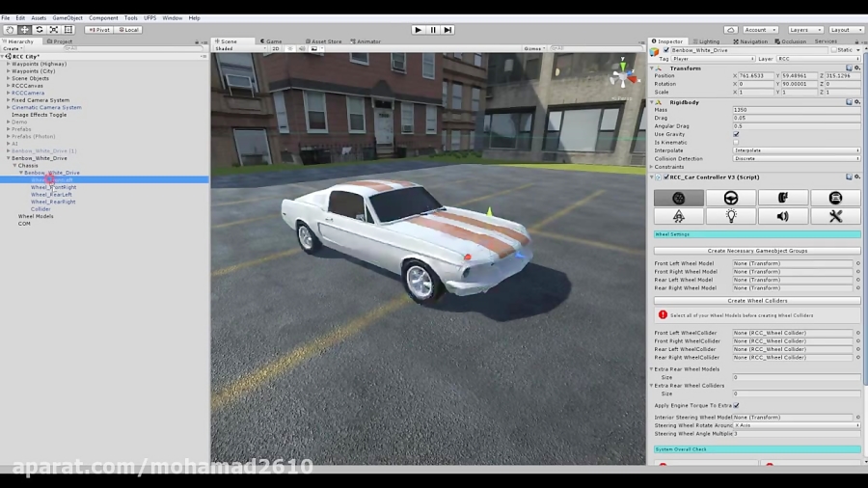This screenshot has height=488, width=868.
Task: Select the Rotate tool in toolbar
Action: pos(40,30)
